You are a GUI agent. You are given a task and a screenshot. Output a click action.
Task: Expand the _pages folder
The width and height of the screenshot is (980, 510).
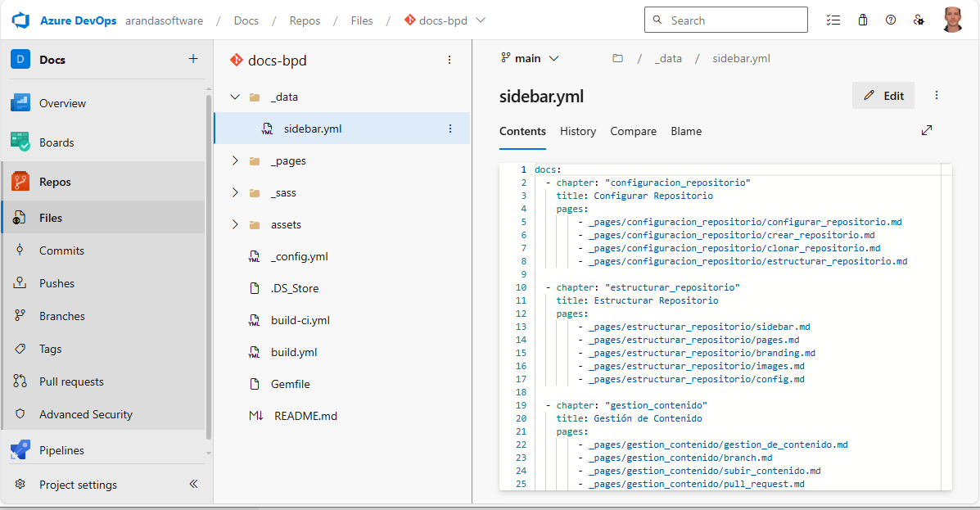(236, 160)
